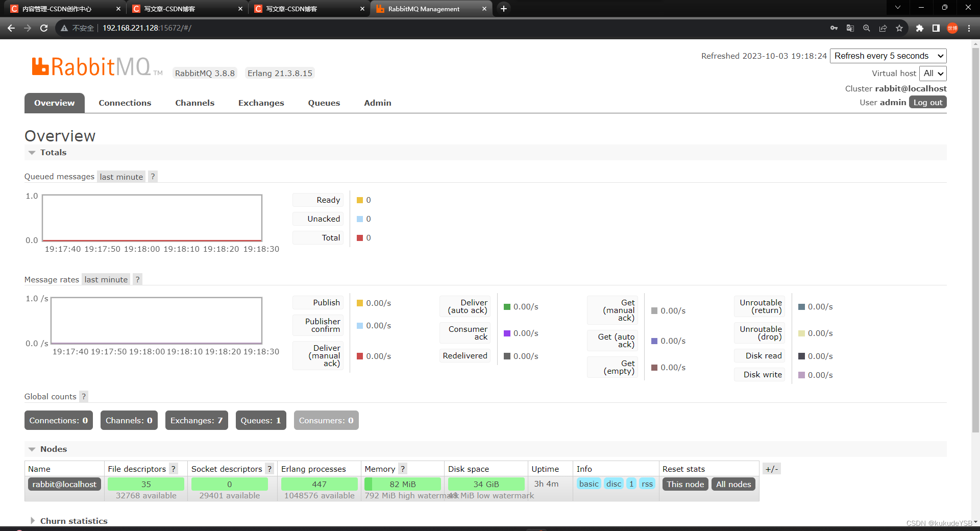Toggle the browser side panel
980x531 pixels.
[x=936, y=28]
